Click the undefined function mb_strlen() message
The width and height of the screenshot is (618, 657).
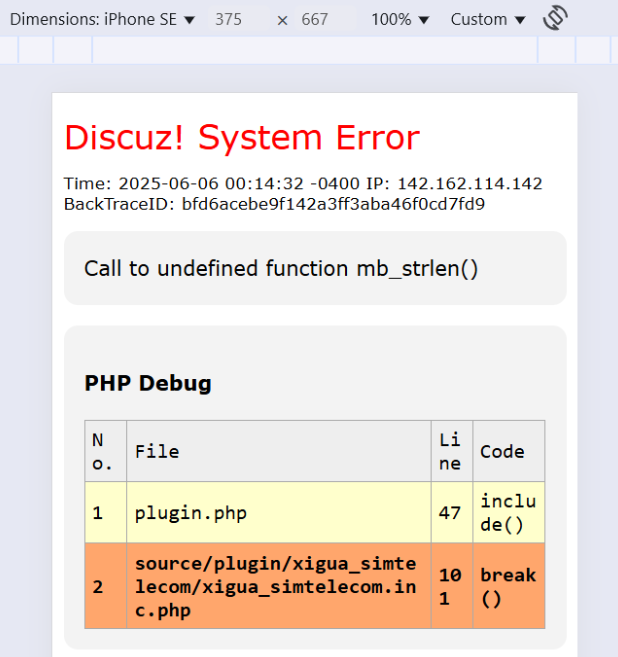coord(281,268)
